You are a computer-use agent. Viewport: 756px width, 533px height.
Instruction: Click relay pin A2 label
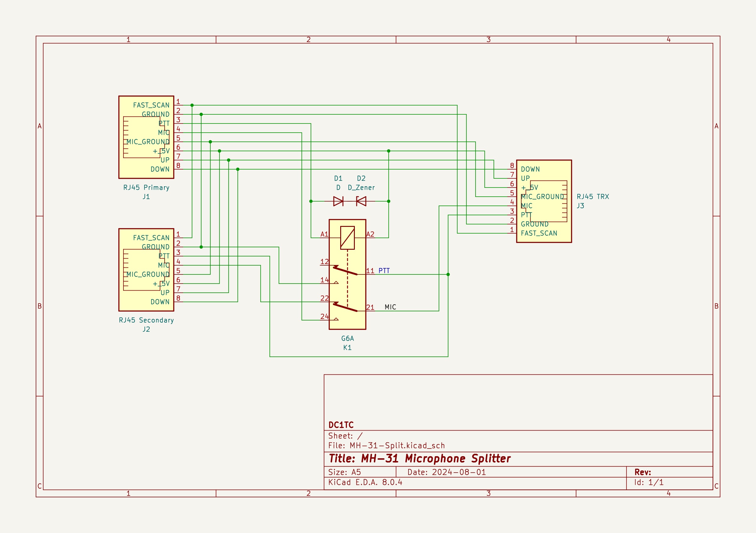(x=370, y=234)
